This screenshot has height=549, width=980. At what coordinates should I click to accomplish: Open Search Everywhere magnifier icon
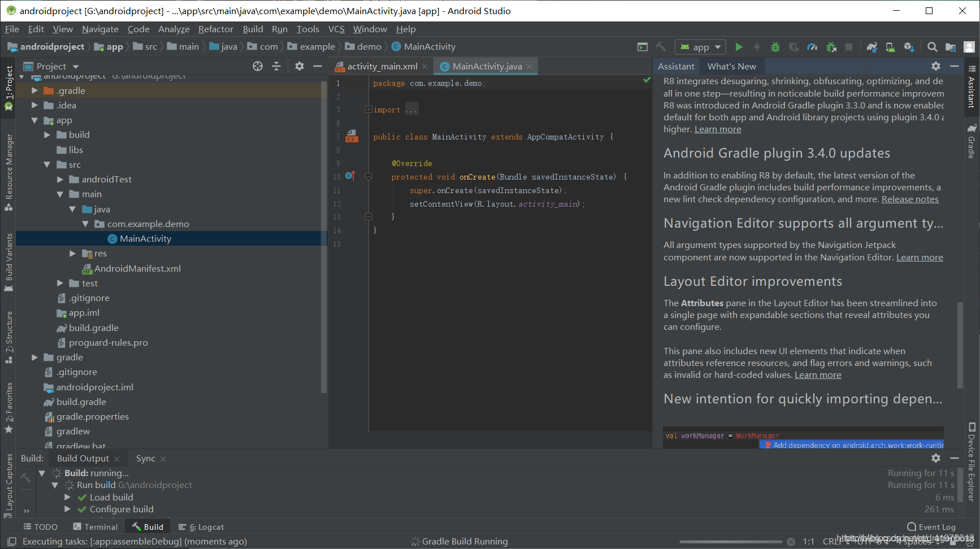coord(933,47)
